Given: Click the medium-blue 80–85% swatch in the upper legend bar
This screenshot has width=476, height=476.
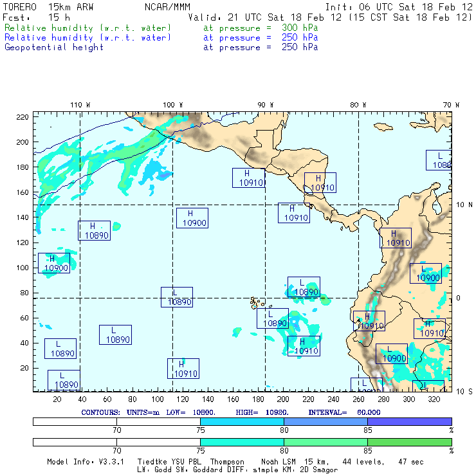Looking at the screenshot, I should (x=325, y=421).
